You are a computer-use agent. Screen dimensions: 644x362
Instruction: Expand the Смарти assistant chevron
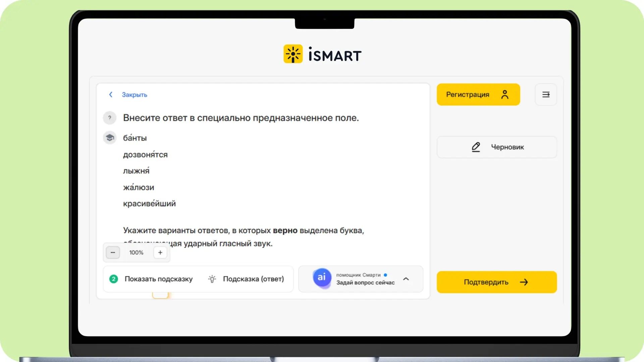click(406, 279)
